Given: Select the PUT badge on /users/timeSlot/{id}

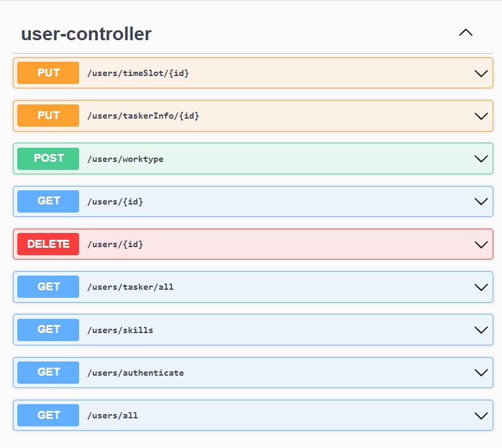Looking at the screenshot, I should 48,73.
